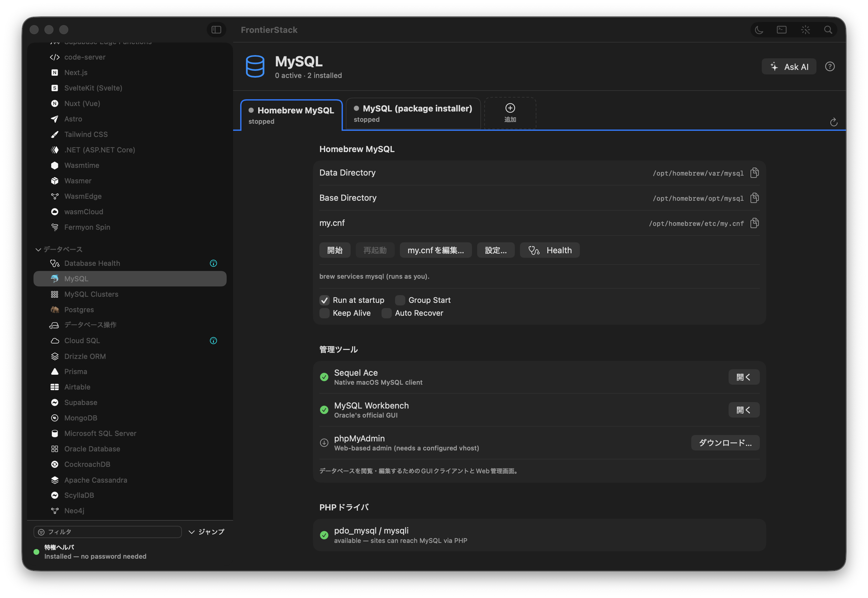Image resolution: width=868 pixels, height=598 pixels.
Task: Open CockroachDB in sidebar
Action: pos(130,464)
